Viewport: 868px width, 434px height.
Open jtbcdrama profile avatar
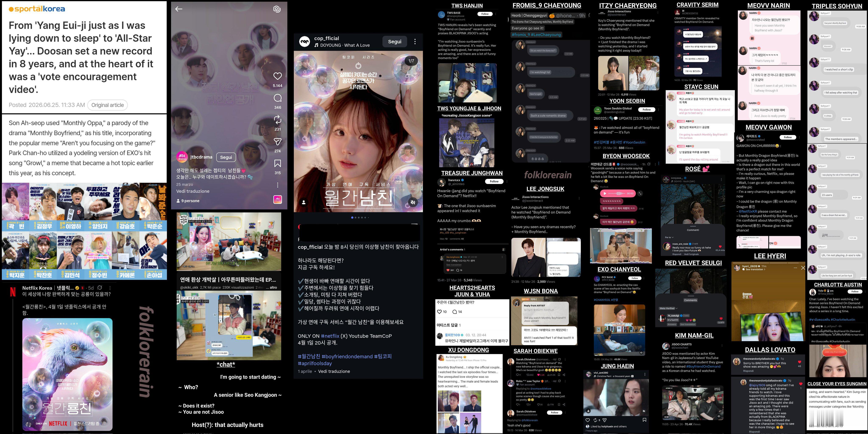[182, 157]
